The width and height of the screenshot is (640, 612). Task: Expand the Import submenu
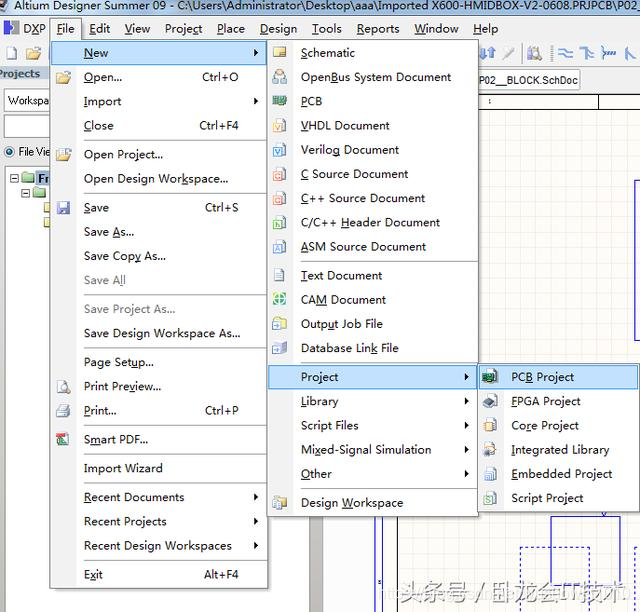tap(159, 101)
